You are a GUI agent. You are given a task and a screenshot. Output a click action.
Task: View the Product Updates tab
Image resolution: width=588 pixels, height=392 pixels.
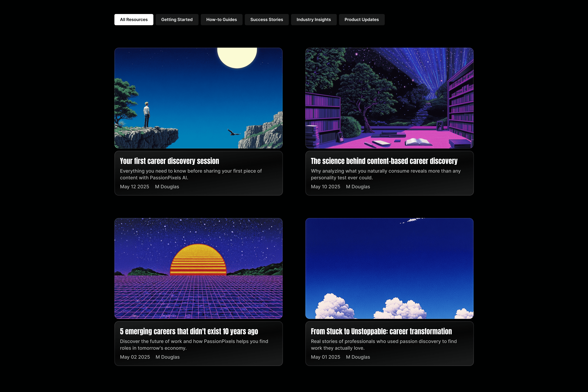tap(362, 19)
